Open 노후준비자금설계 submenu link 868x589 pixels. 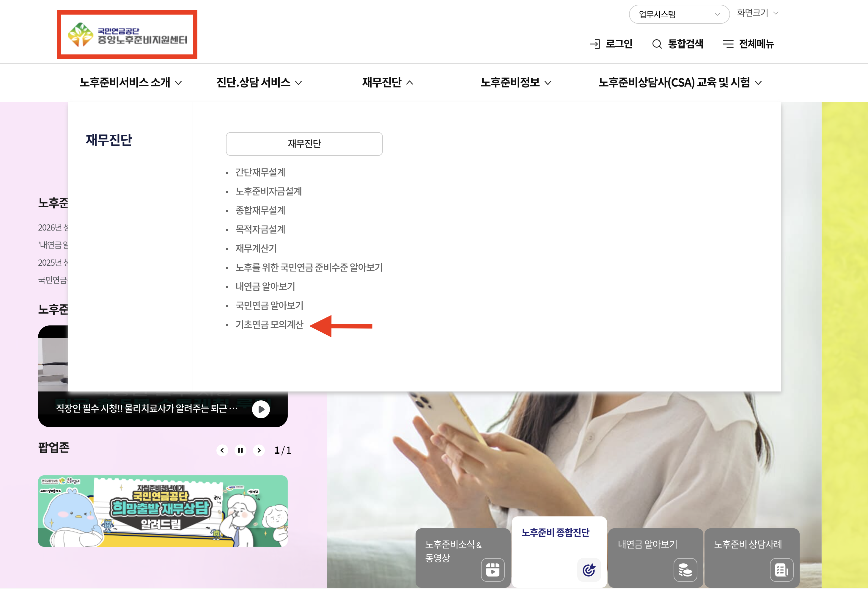pyautogui.click(x=268, y=191)
